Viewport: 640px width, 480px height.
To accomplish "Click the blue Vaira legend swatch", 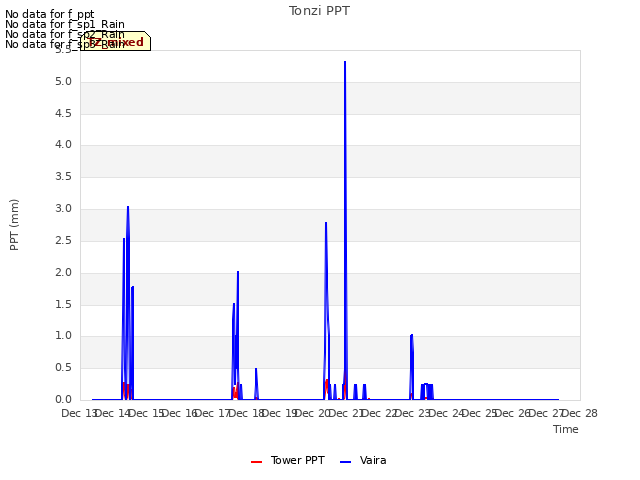I will pos(345,462).
